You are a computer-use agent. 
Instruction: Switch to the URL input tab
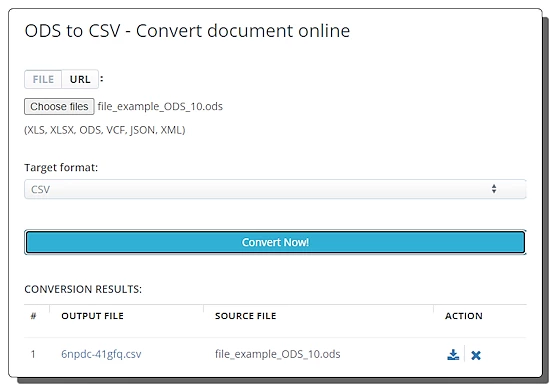80,79
